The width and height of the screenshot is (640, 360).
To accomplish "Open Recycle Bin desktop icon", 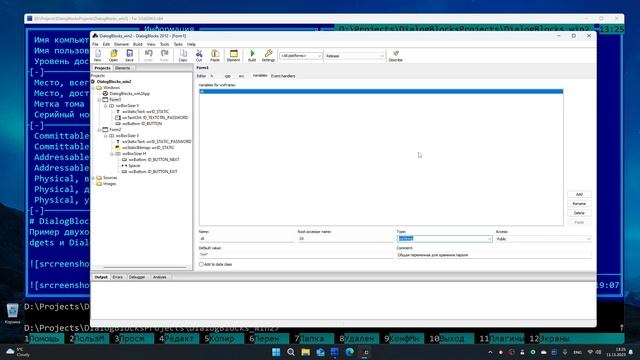I will (12, 313).
